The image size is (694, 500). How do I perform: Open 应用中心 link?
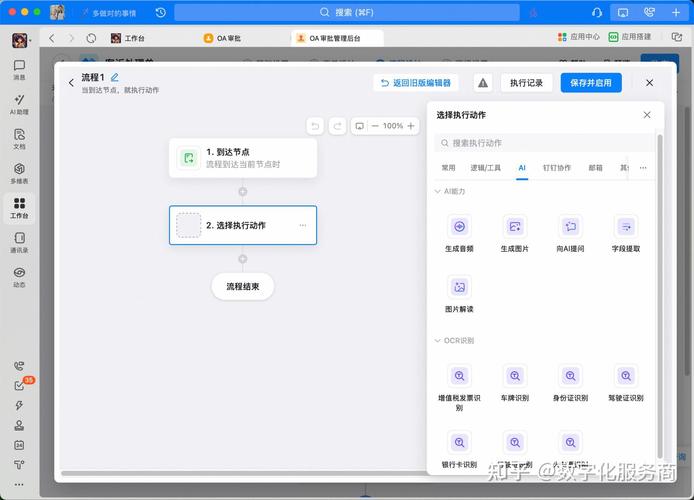(579, 37)
